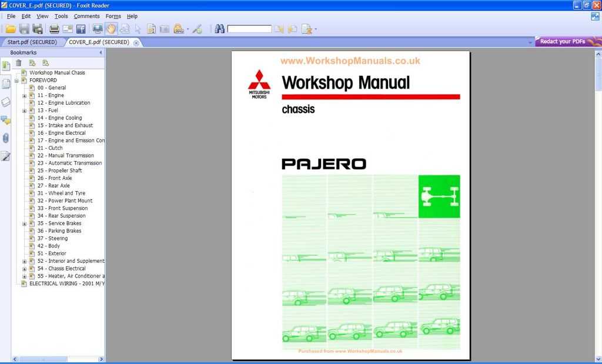The width and height of the screenshot is (602, 364).
Task: Select the 37 - Steering bookmark
Action: [52, 238]
